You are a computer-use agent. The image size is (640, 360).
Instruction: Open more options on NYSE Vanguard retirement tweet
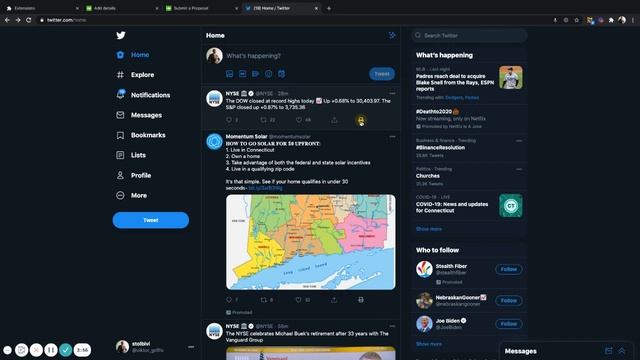pos(392,326)
